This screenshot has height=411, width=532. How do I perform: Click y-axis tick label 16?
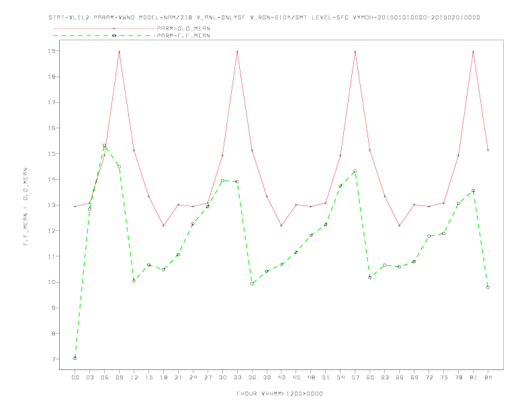pos(52,128)
